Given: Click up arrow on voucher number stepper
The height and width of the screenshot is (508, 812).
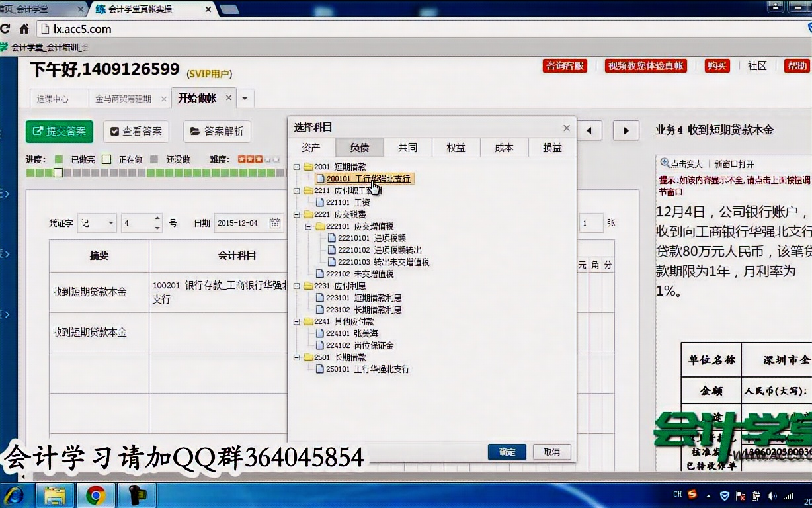Looking at the screenshot, I should pyautogui.click(x=157, y=218).
